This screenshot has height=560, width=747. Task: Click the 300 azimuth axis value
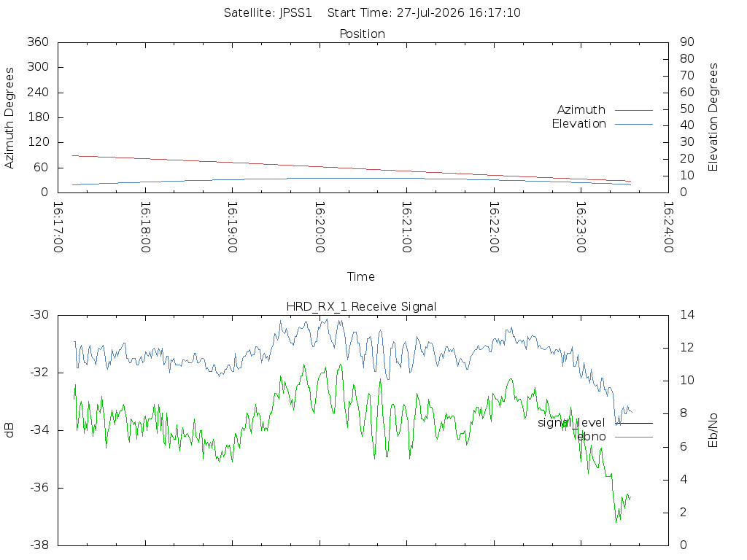[38, 66]
